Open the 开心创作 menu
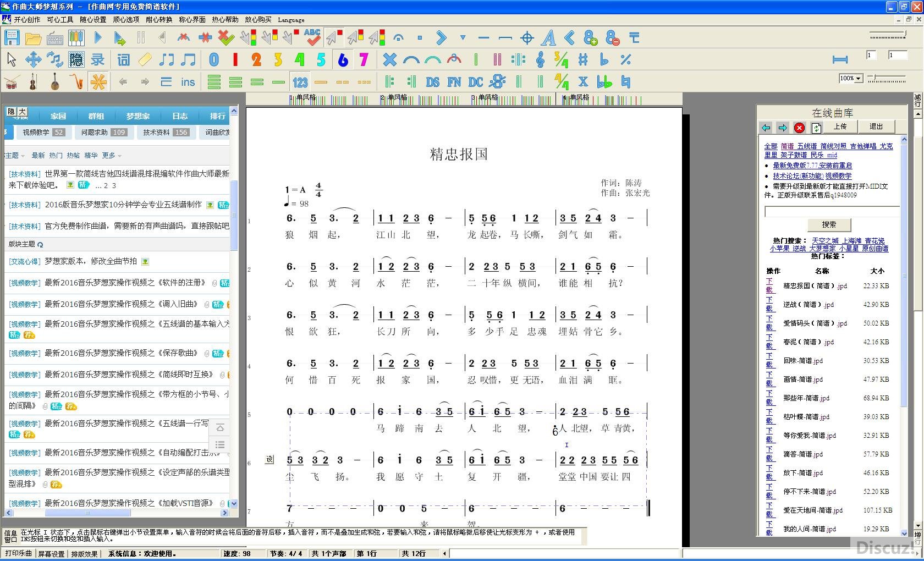The width and height of the screenshot is (924, 561). 27,19
